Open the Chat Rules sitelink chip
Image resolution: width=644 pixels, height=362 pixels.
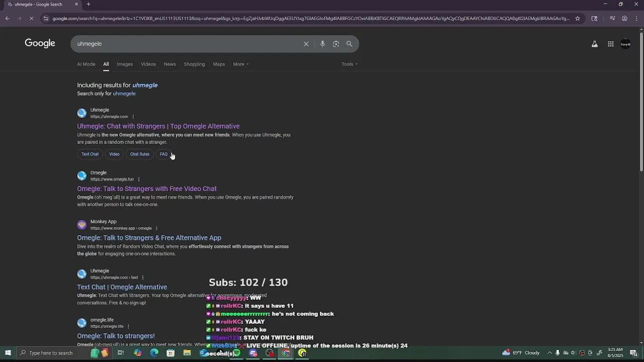(139, 154)
